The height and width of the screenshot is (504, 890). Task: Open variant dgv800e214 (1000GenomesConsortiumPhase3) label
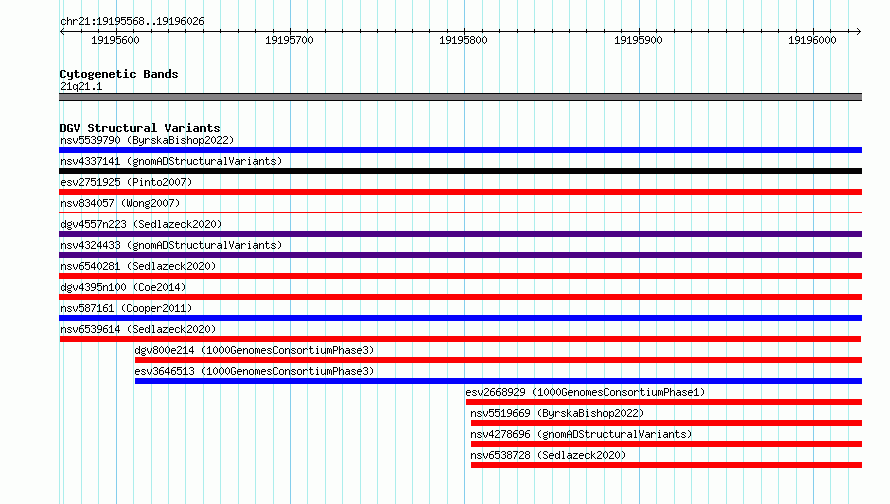point(254,350)
